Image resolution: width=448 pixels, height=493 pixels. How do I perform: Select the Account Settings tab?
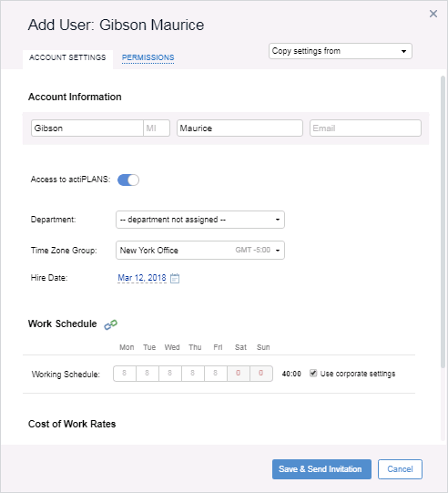point(67,57)
